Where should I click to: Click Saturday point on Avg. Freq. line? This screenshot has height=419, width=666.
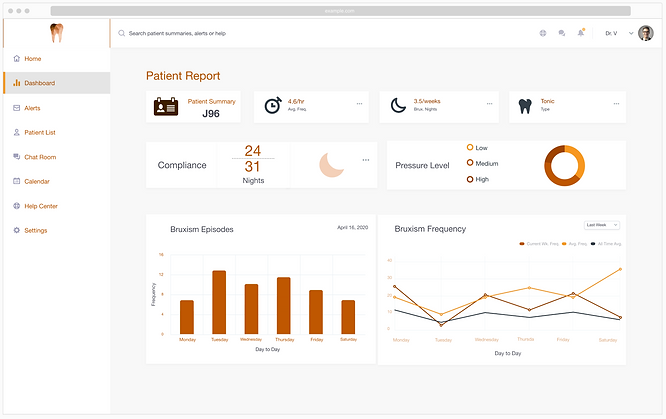(620, 269)
